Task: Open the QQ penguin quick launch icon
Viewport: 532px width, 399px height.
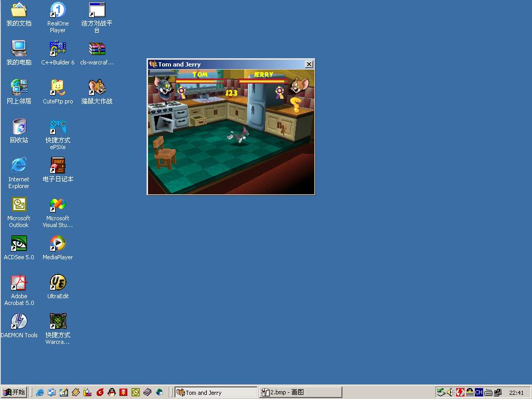Action: click(x=112, y=393)
